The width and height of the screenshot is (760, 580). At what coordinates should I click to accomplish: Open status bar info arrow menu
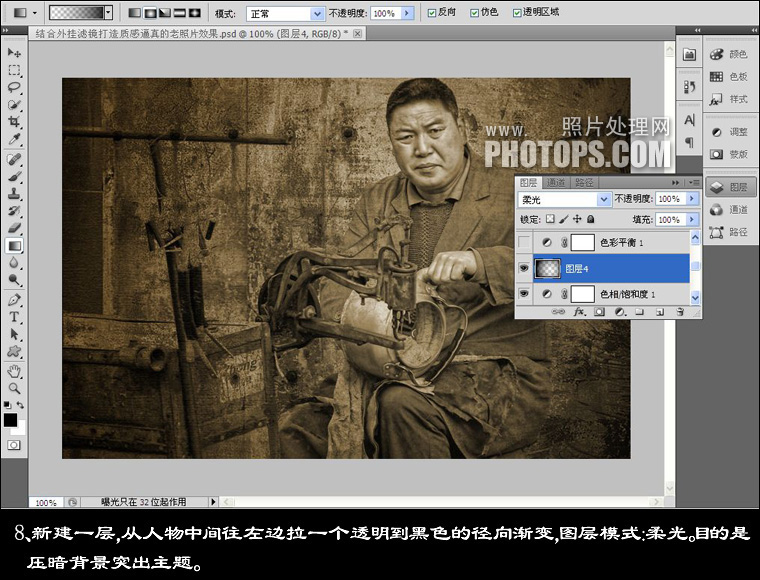pyautogui.click(x=213, y=502)
